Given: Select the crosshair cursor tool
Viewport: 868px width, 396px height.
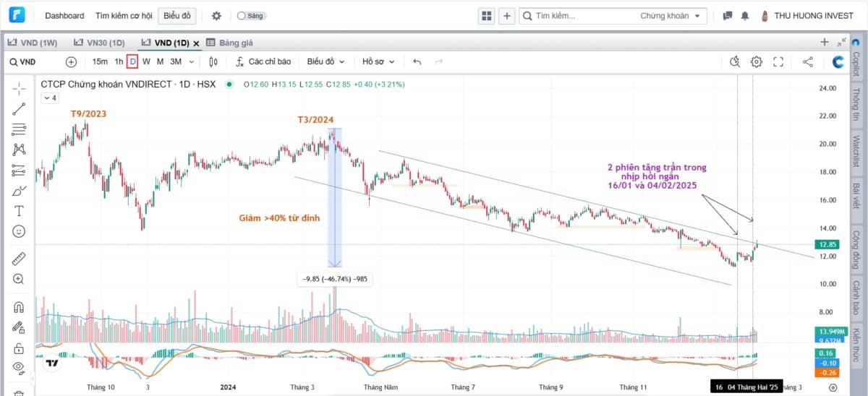Looking at the screenshot, I should tap(19, 89).
